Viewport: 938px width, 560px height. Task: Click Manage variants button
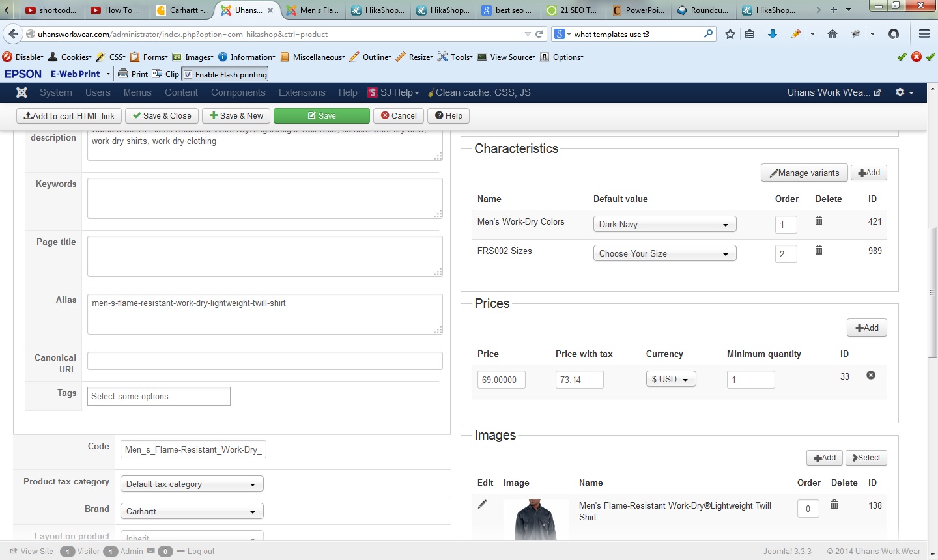pos(804,173)
